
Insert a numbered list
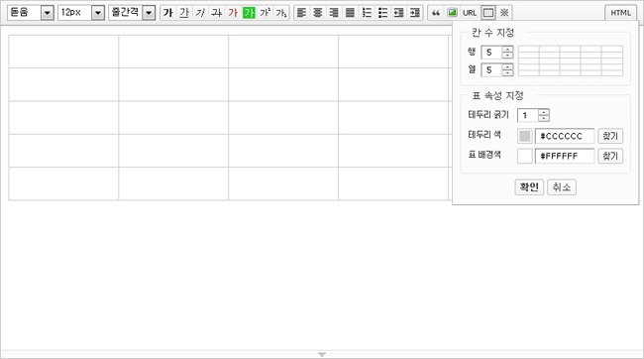[367, 13]
